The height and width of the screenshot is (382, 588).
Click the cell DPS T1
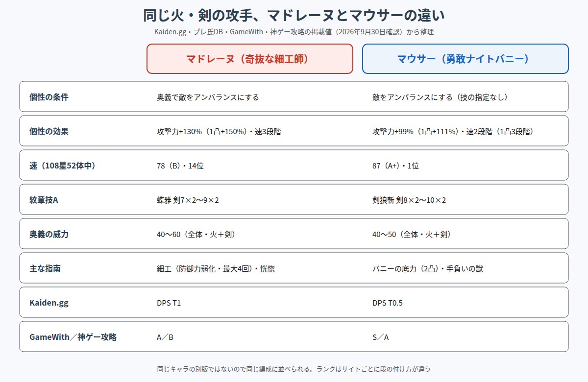coord(169,303)
